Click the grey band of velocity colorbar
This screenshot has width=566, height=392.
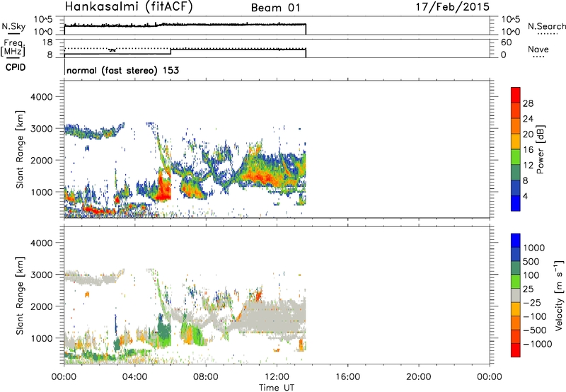(516, 296)
